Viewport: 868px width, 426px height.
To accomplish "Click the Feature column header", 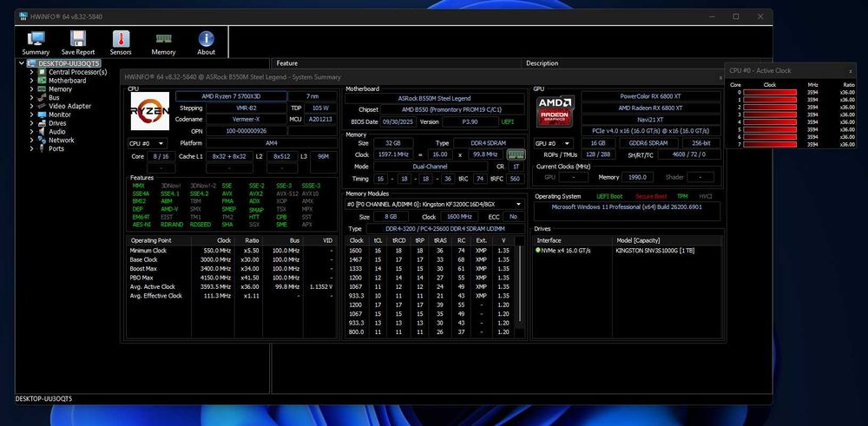I will [397, 63].
